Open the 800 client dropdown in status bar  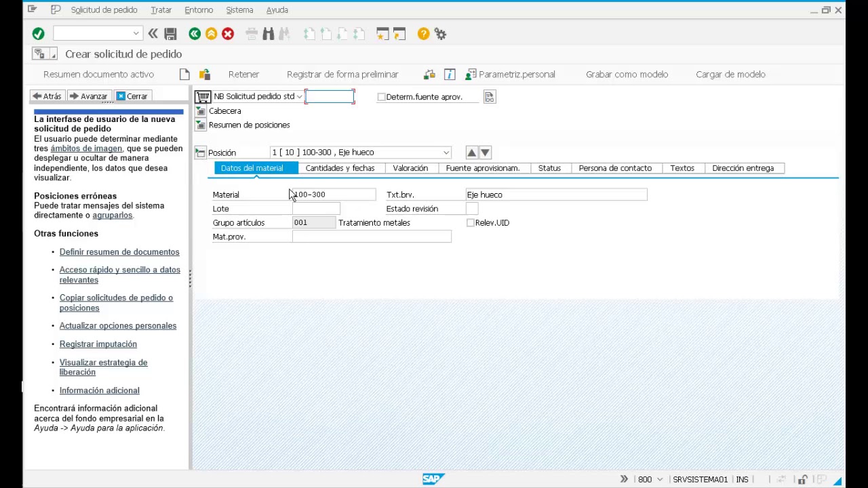tap(660, 480)
